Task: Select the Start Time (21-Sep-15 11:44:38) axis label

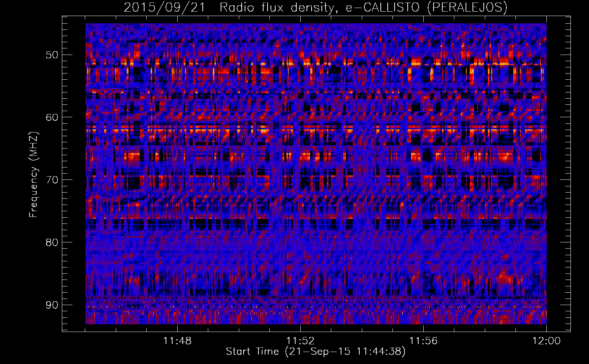Action: pyautogui.click(x=316, y=352)
